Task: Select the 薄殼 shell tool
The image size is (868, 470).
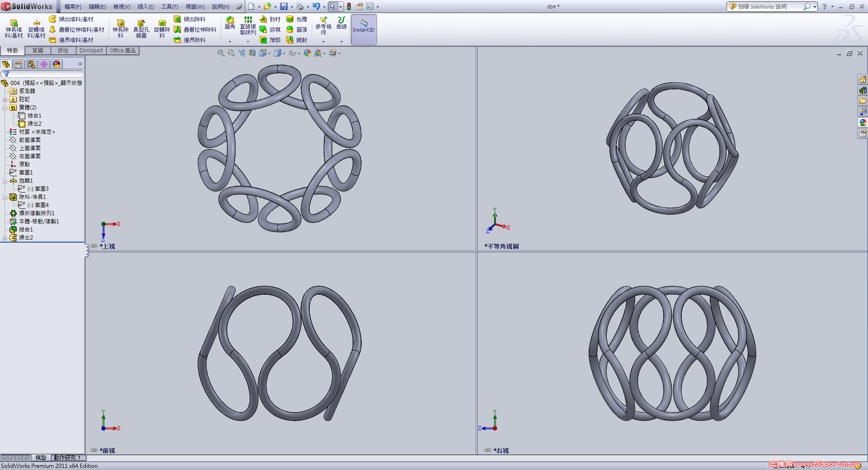Action: click(x=270, y=40)
